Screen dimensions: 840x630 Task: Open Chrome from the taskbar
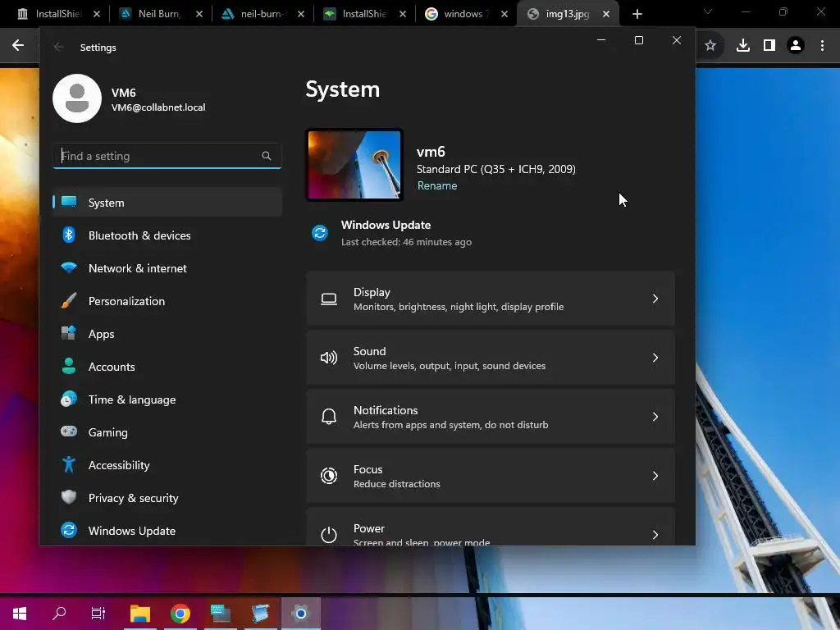pyautogui.click(x=180, y=614)
